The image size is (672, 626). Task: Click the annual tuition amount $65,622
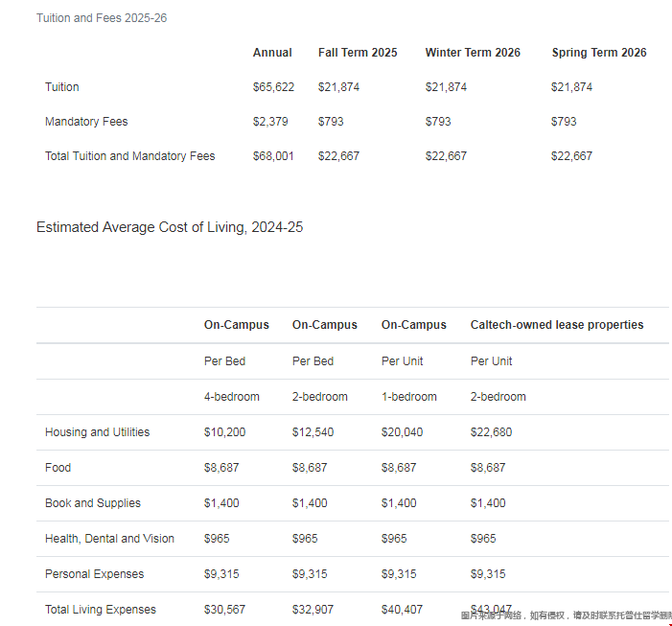273,87
